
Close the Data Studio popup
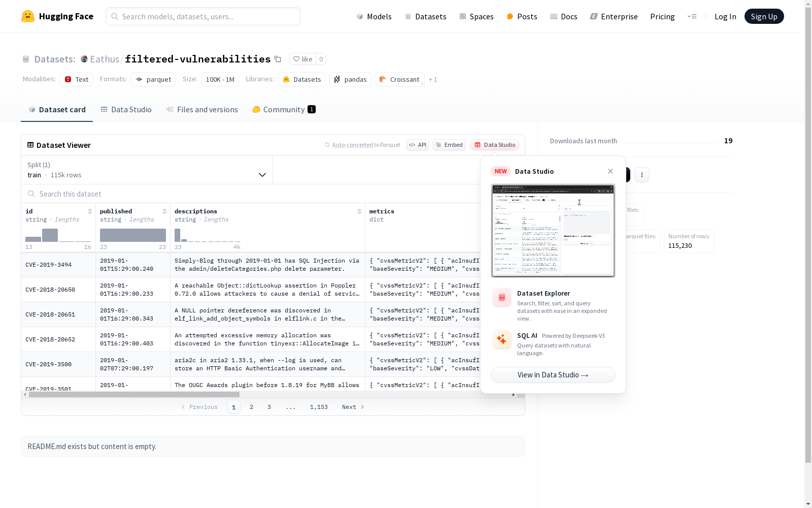(x=611, y=171)
